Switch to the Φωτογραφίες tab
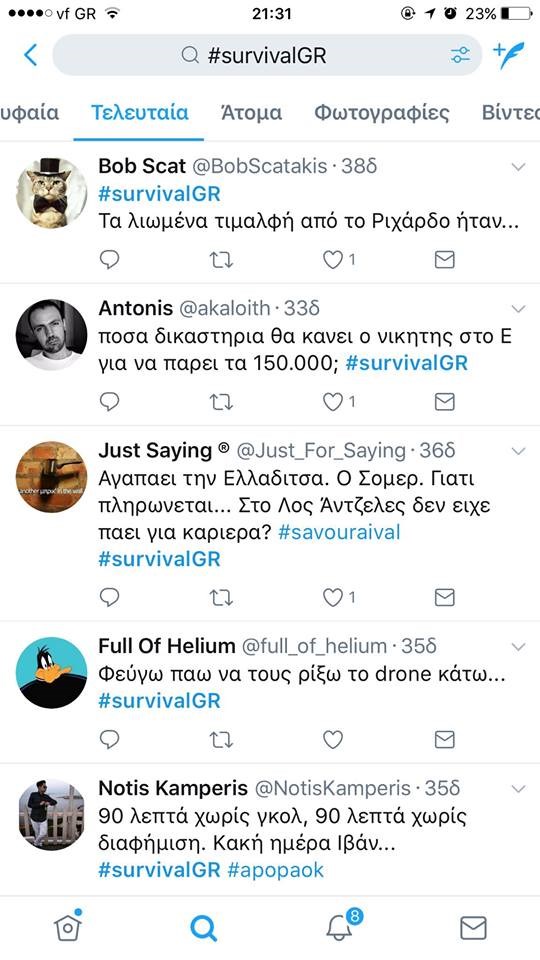Screen dimensions: 540x960 click(x=381, y=113)
